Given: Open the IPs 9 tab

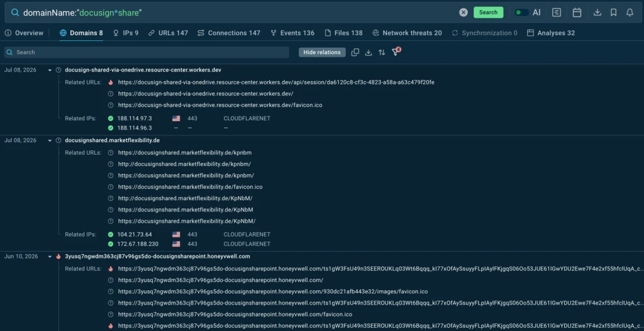Looking at the screenshot, I should click(x=126, y=33).
